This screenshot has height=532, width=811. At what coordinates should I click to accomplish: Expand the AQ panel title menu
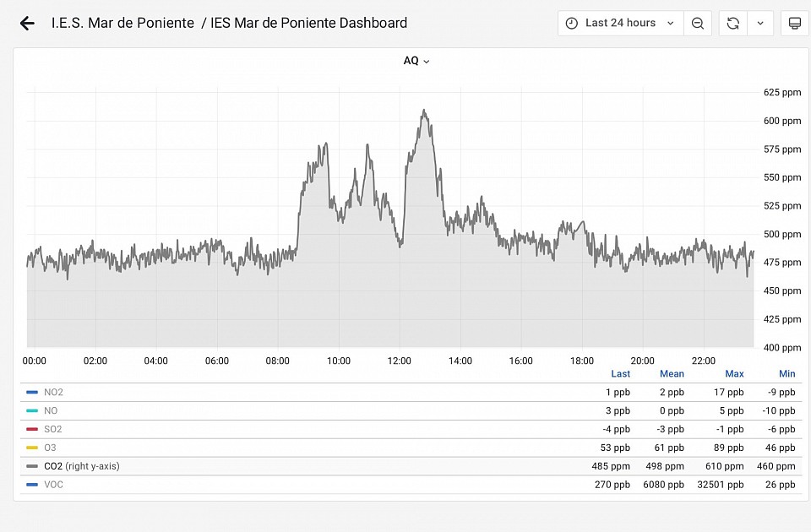[416, 61]
